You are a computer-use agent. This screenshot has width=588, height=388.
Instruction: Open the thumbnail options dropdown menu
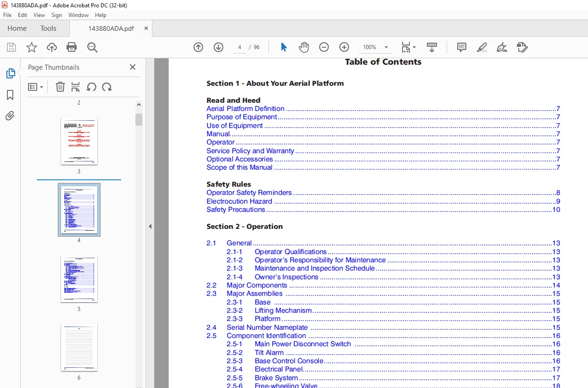[x=35, y=87]
